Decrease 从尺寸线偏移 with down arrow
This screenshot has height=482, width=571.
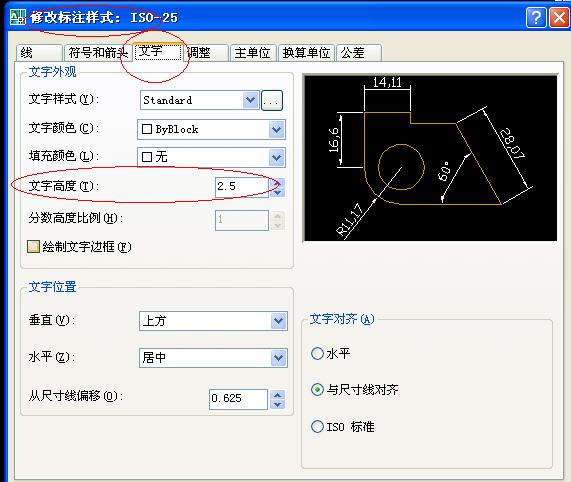277,404
